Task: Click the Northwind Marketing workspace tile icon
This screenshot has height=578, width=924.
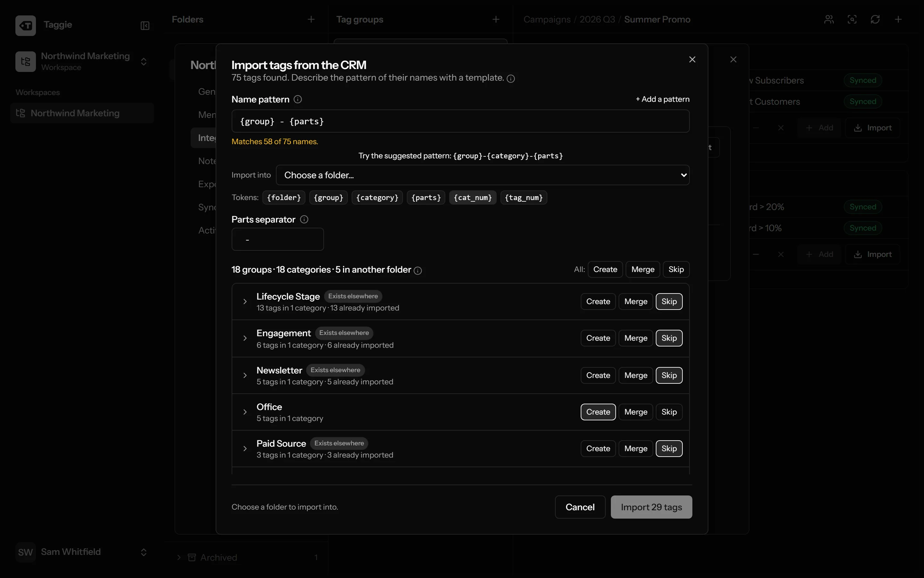Action: click(x=26, y=62)
